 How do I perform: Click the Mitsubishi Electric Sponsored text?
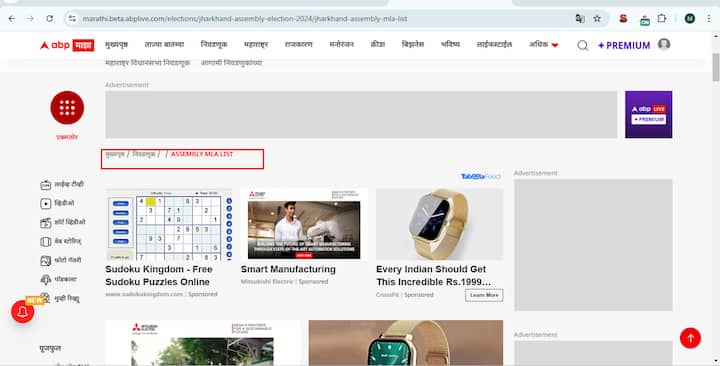(x=284, y=282)
